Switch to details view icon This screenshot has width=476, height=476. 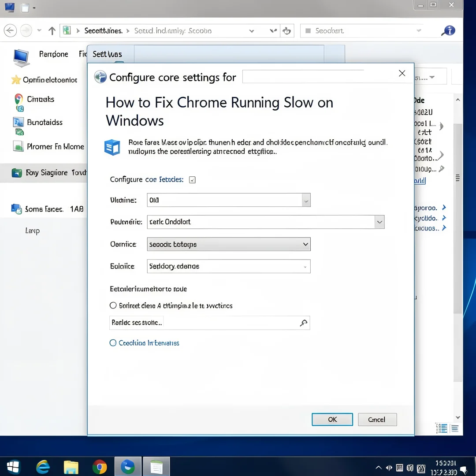tap(442, 428)
